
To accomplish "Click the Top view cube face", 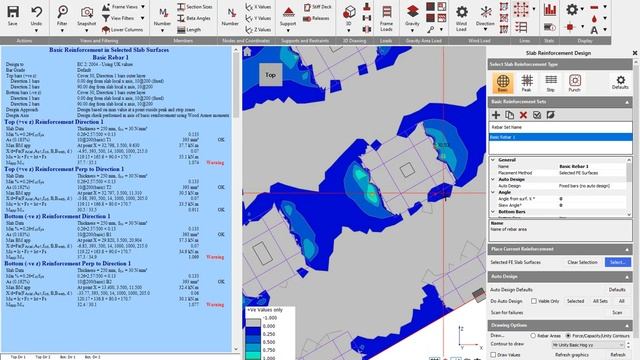I will pyautogui.click(x=270, y=75).
